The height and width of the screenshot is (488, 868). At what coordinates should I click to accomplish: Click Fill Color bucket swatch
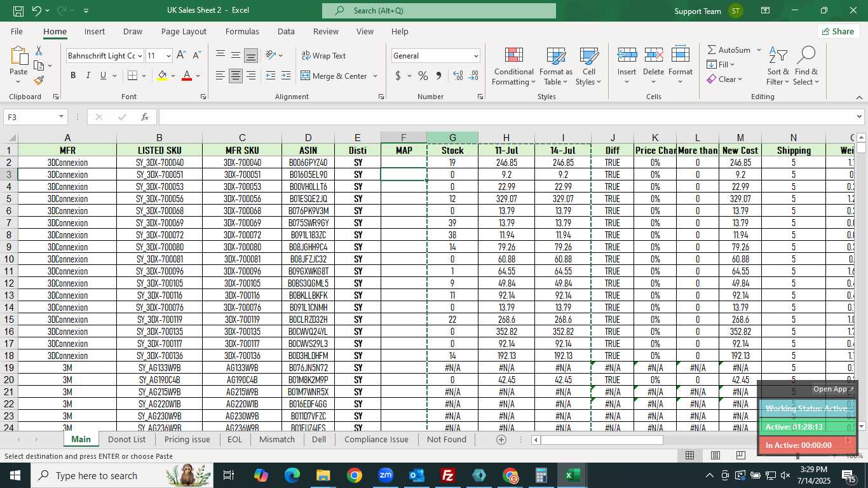click(162, 76)
